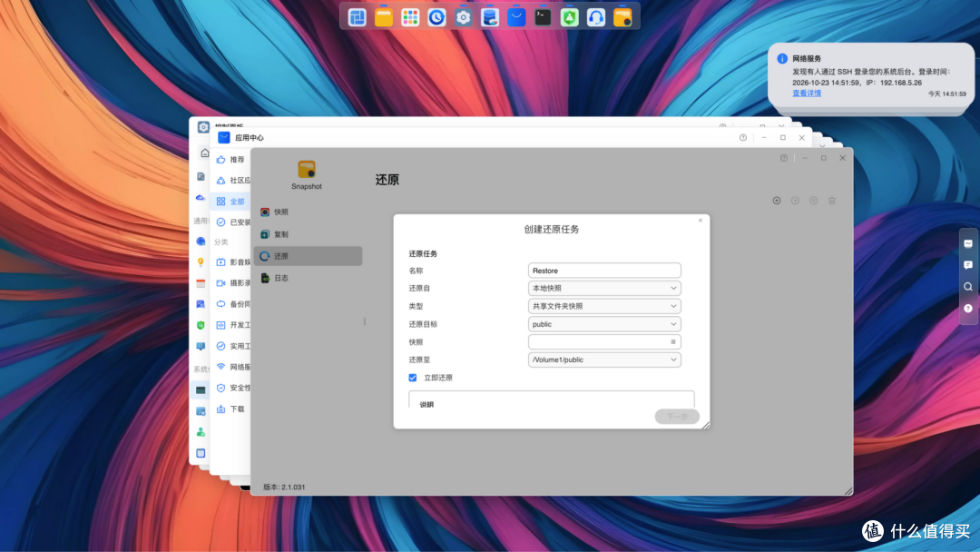
Task: Open the green shield security dock icon
Action: point(569,17)
